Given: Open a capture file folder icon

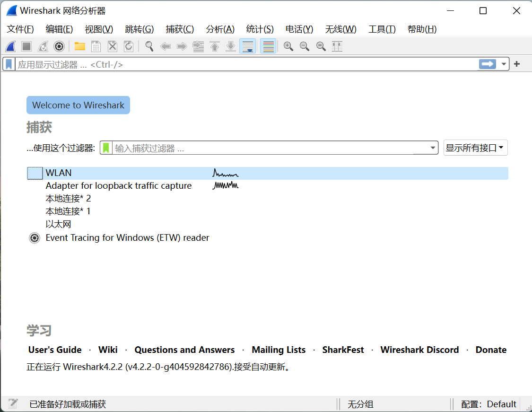Looking at the screenshot, I should click(80, 46).
